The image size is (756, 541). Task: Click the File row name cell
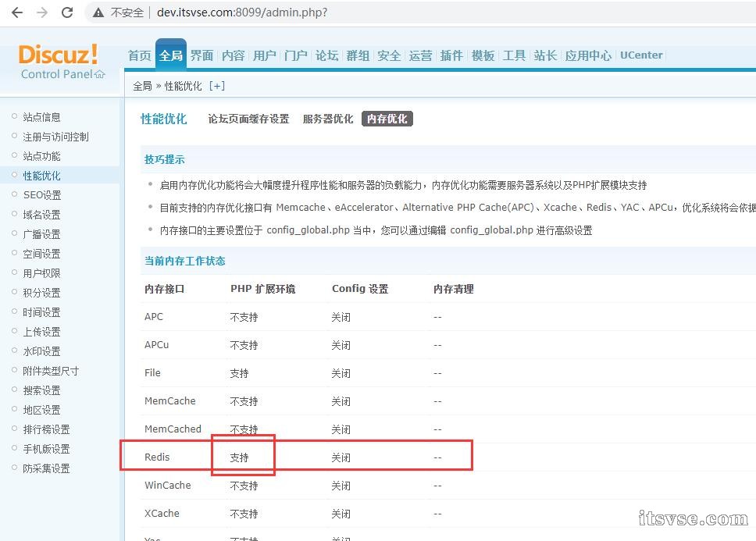pyautogui.click(x=152, y=373)
